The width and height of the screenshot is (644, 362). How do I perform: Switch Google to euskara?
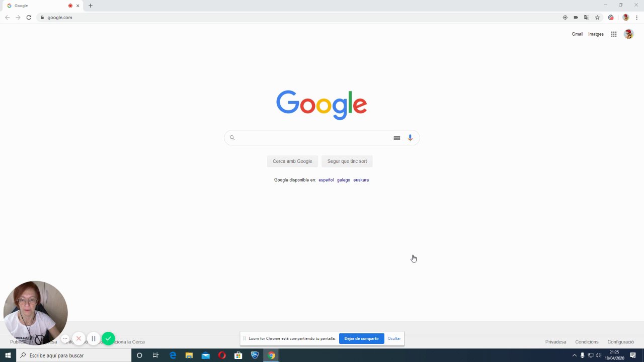coord(361,180)
